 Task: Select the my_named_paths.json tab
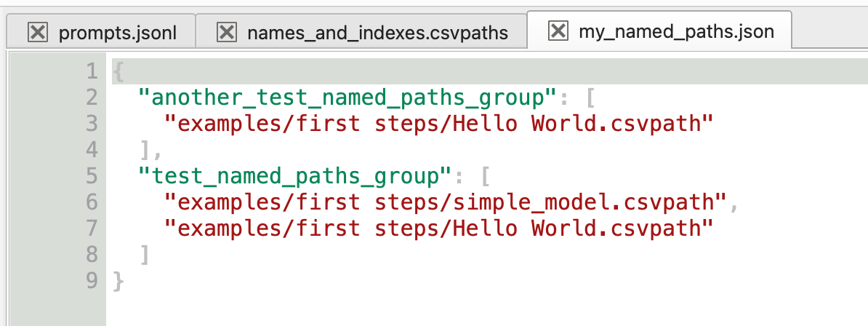675,31
